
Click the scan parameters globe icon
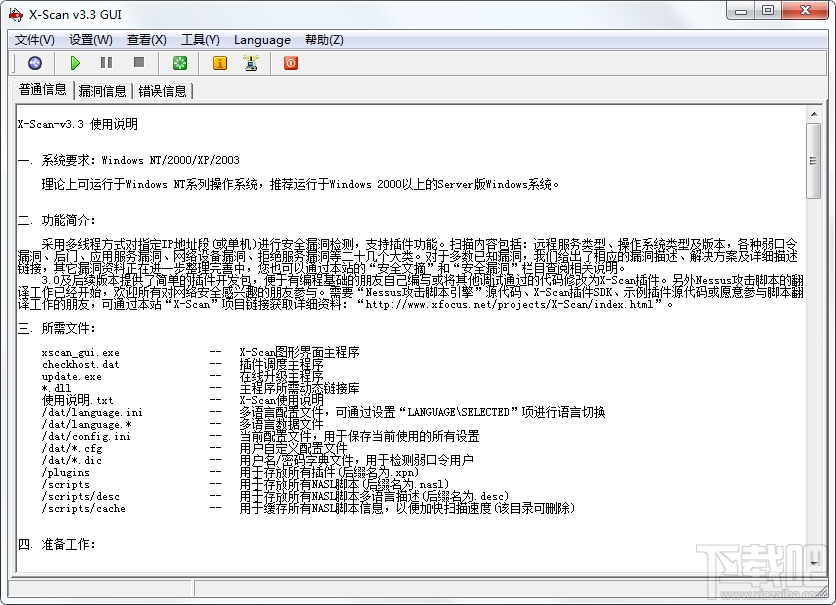tap(35, 63)
